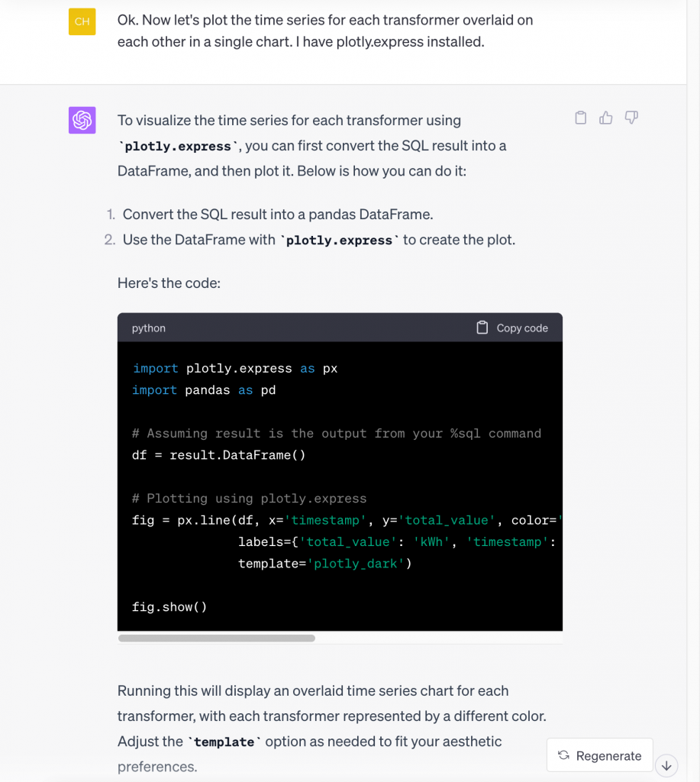Click the Regenerate button

click(600, 755)
